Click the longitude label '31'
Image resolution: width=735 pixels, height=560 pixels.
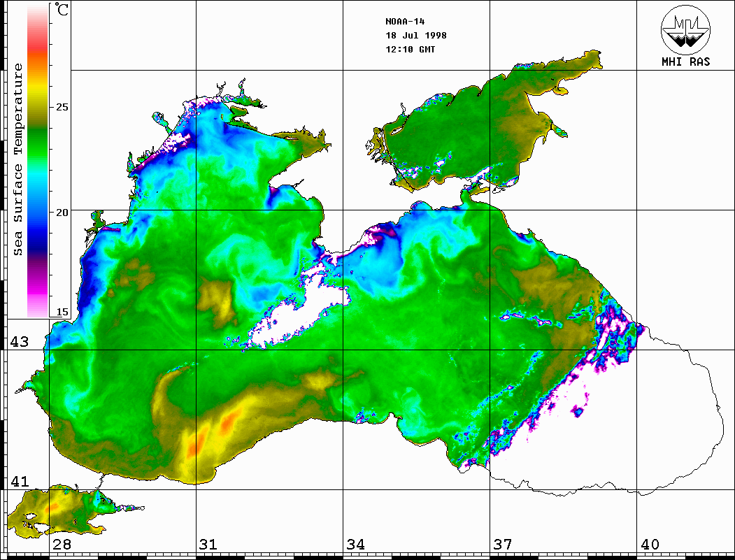(208, 544)
